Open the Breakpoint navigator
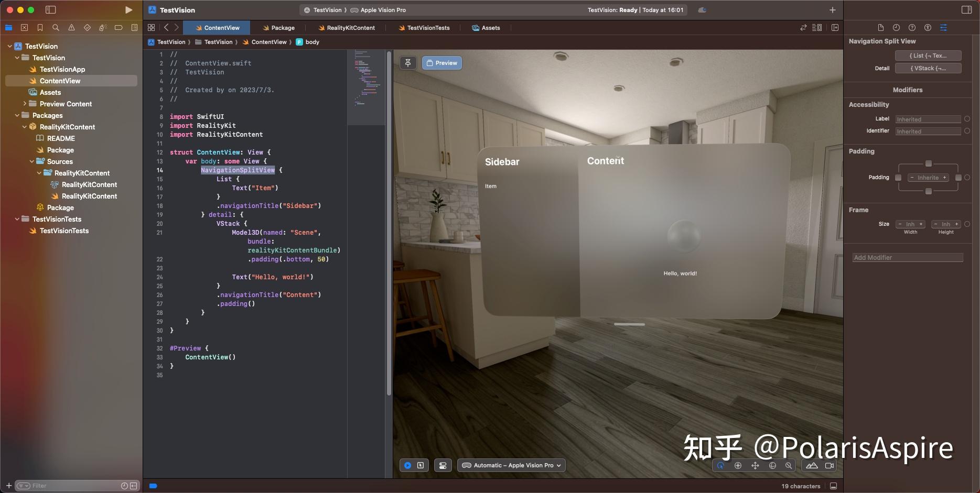Image resolution: width=980 pixels, height=493 pixels. coord(119,28)
